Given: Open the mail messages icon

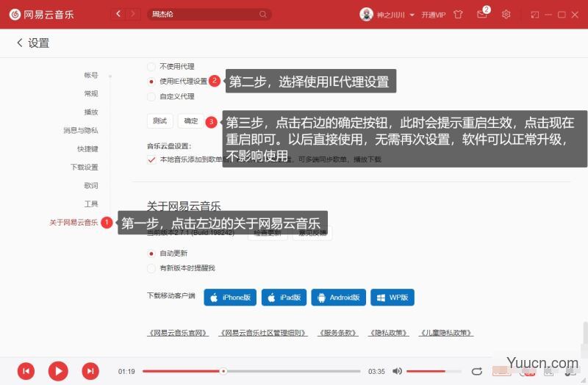Looking at the screenshot, I should 482,14.
